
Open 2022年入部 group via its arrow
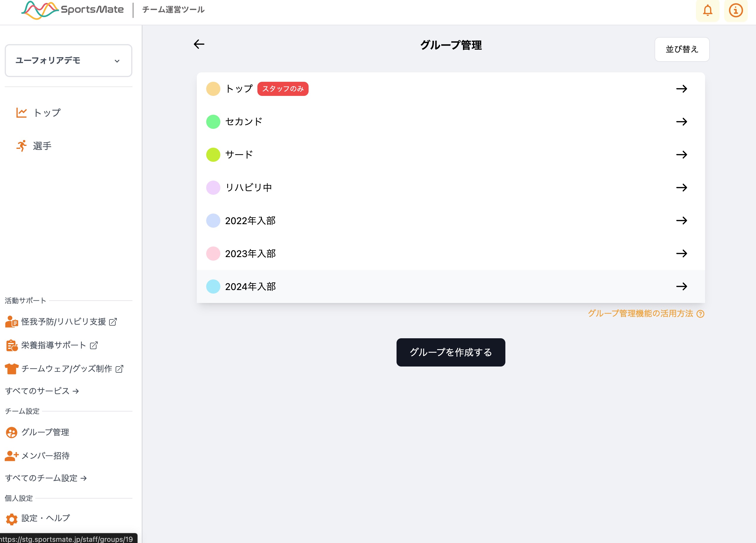tap(682, 221)
